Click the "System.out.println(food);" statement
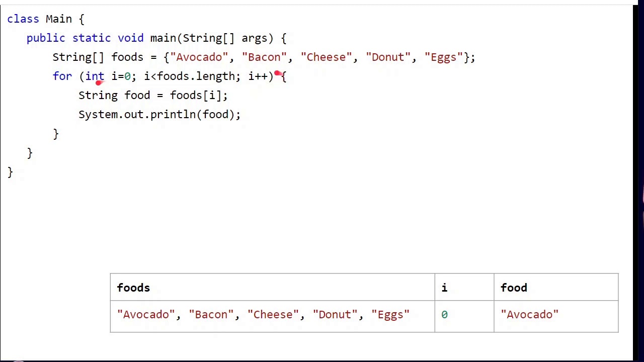The height and width of the screenshot is (362, 644). pos(159,115)
